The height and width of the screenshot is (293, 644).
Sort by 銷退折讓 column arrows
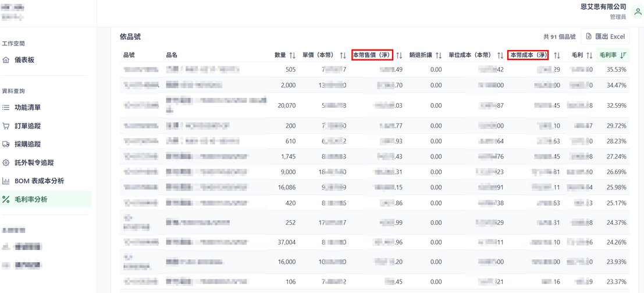pos(439,55)
